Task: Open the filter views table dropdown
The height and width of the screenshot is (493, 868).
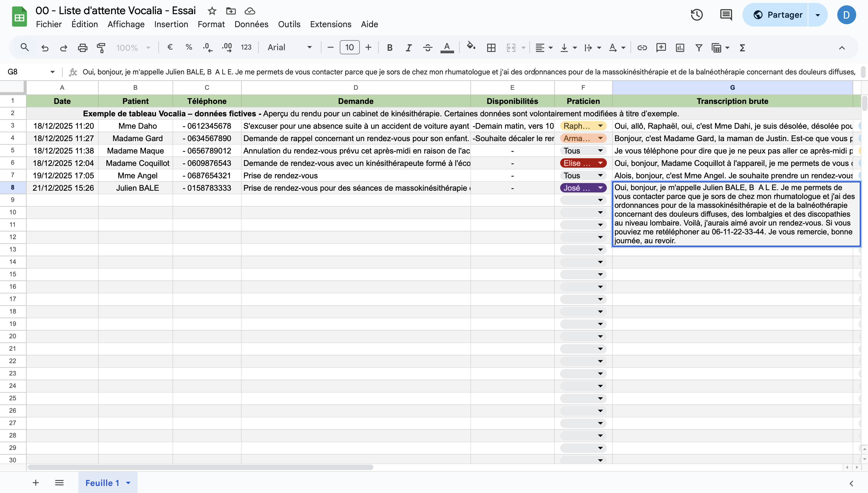Action: coord(720,48)
